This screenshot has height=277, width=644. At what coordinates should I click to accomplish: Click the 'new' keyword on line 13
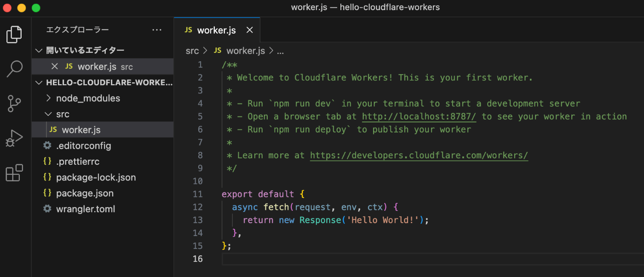coord(287,220)
